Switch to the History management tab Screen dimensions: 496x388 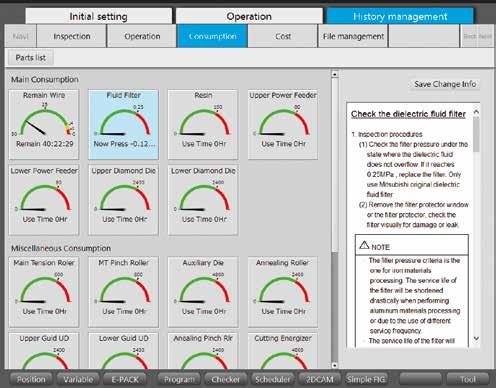[x=400, y=16]
